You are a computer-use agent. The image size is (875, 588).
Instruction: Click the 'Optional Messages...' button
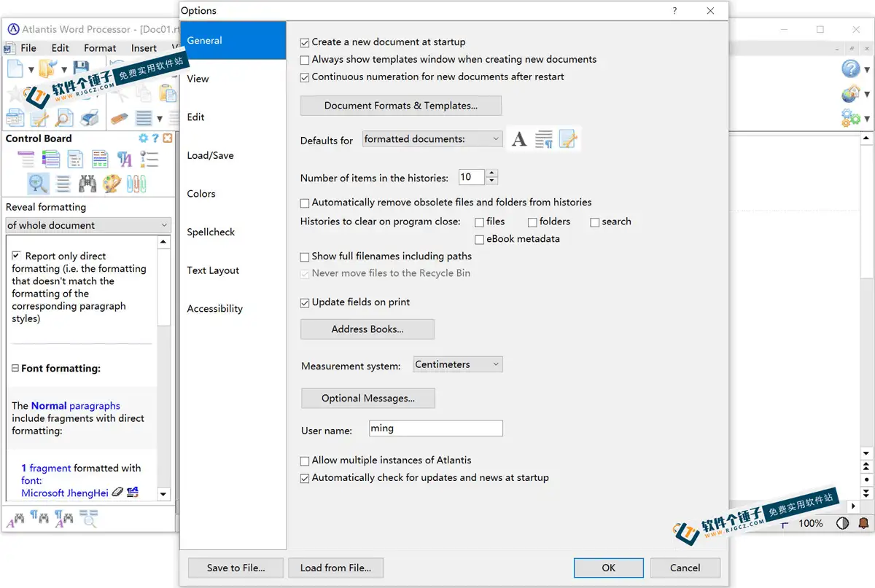368,399
